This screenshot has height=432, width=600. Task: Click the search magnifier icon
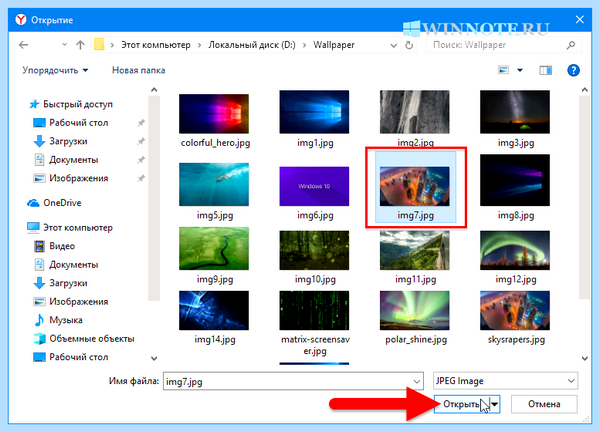[571, 45]
